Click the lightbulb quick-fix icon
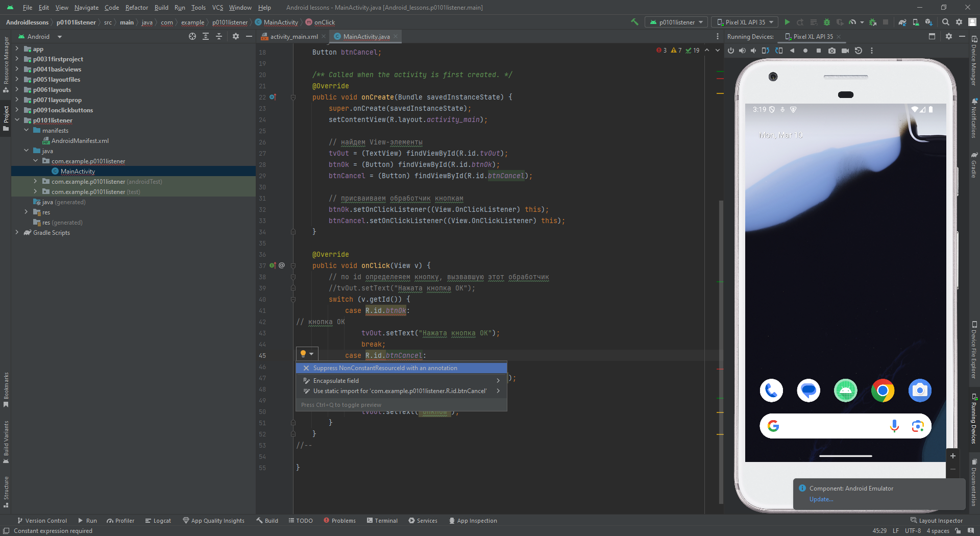Viewport: 980px width, 536px height. (x=303, y=354)
